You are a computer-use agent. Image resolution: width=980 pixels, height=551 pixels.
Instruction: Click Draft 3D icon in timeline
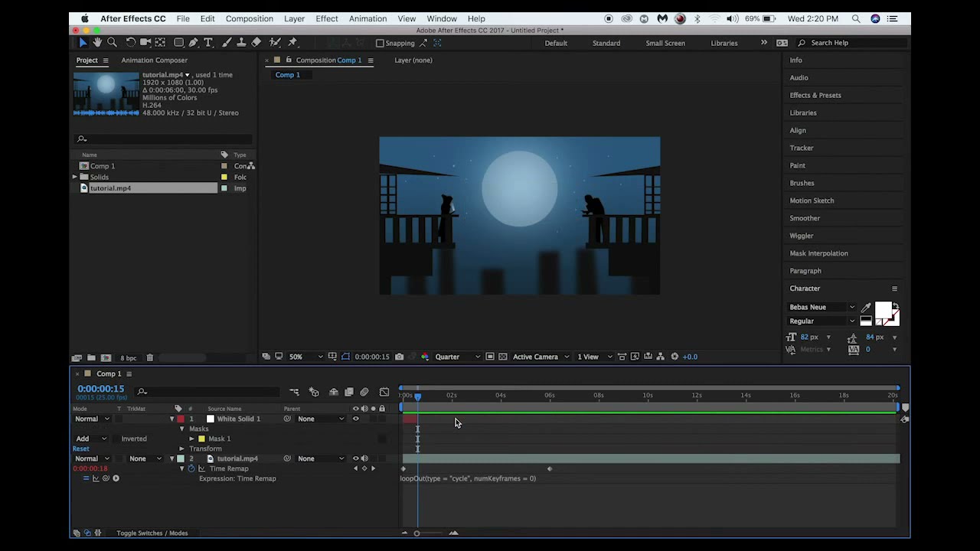click(x=314, y=392)
